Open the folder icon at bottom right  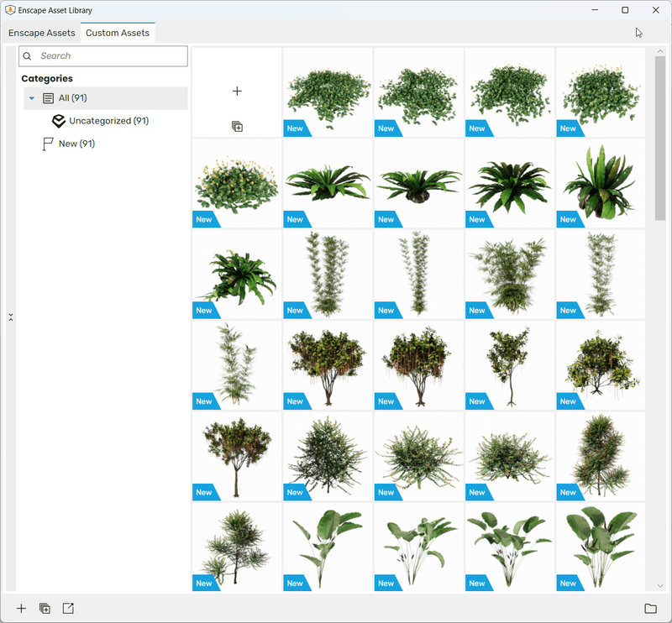tap(650, 609)
